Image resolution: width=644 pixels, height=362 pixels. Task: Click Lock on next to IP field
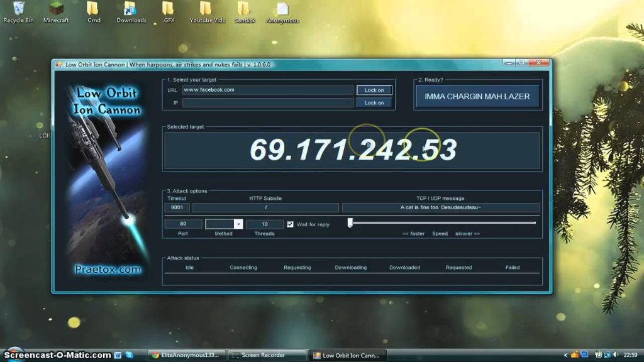[374, 102]
